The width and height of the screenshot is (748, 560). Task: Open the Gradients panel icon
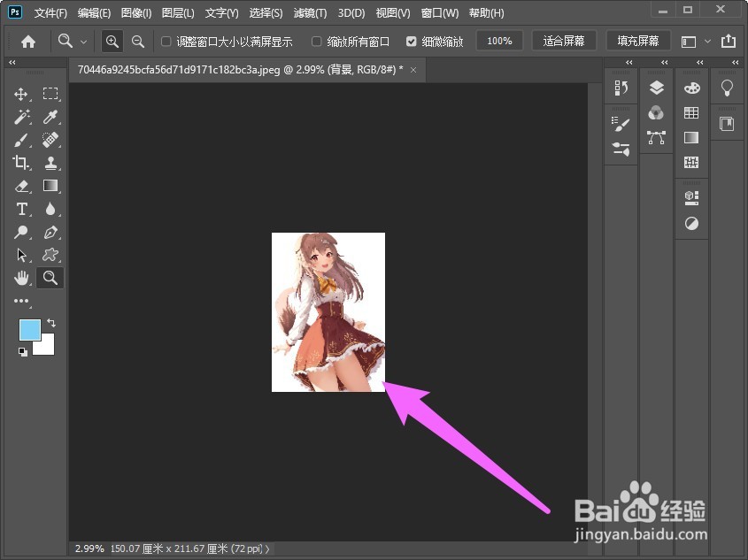point(691,138)
